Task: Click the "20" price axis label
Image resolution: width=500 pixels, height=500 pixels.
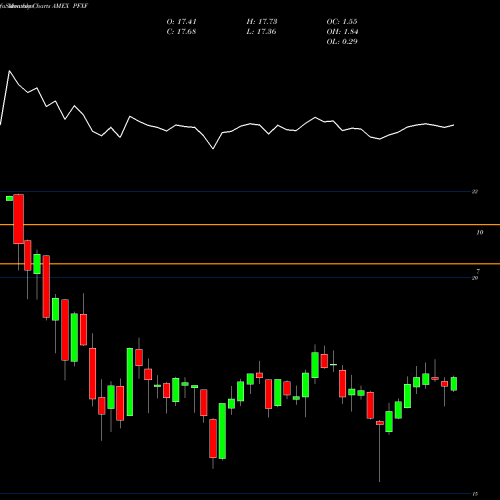Action: 475,278
